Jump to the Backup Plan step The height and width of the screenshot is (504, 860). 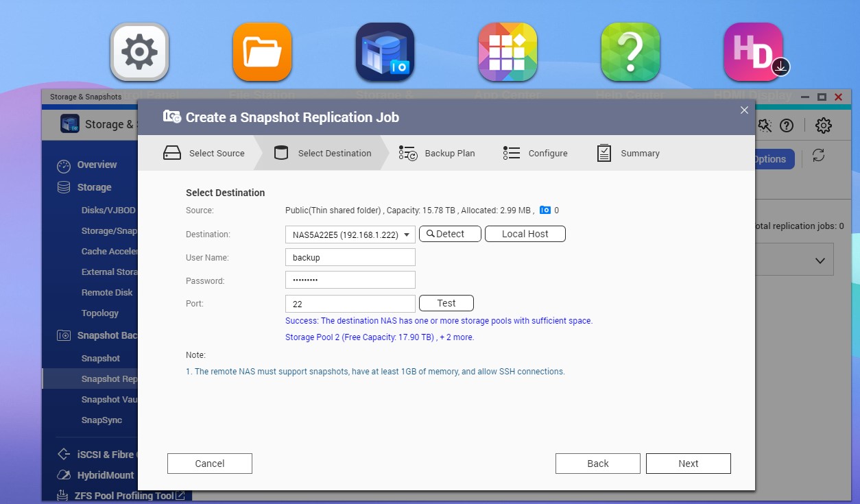[437, 154]
